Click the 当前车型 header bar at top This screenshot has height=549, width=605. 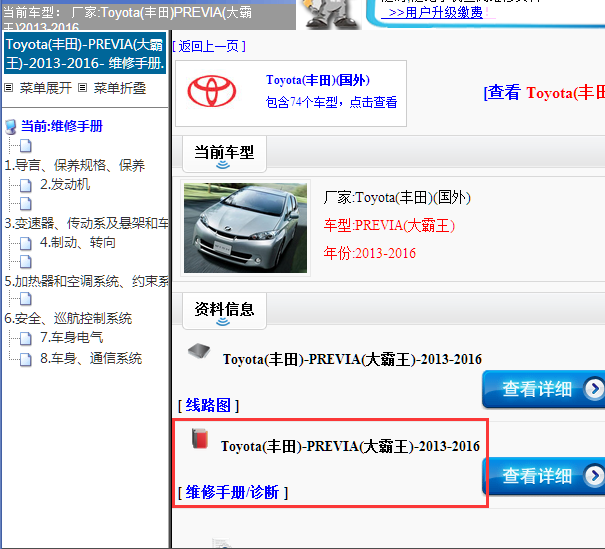pyautogui.click(x=148, y=16)
